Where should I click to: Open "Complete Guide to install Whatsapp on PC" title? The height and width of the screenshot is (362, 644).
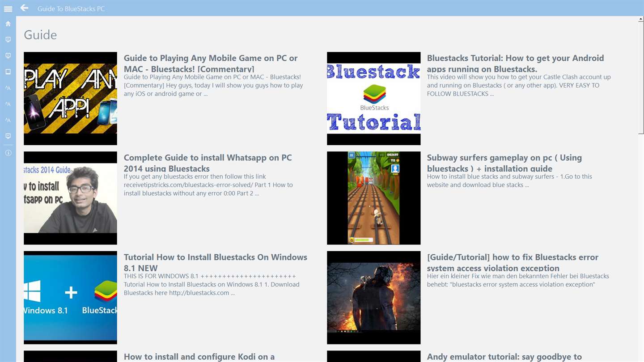(x=208, y=163)
